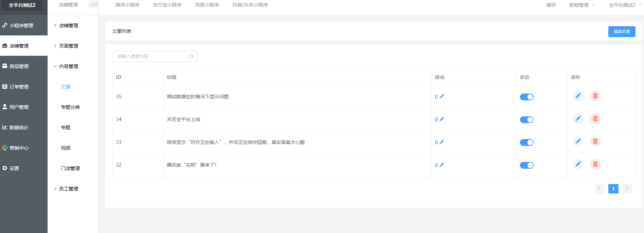The image size is (644, 233).
Task: Select 视频 submenu item
Action: click(x=66, y=148)
